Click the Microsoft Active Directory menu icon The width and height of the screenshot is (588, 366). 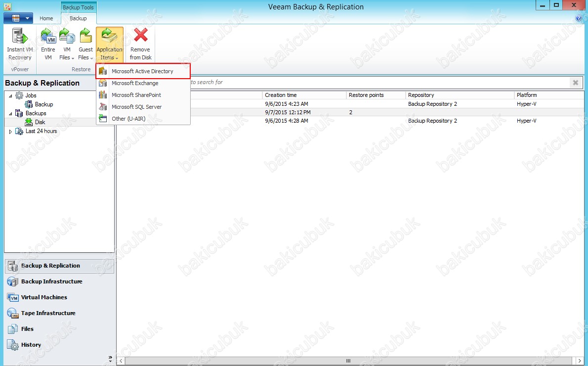pos(103,71)
